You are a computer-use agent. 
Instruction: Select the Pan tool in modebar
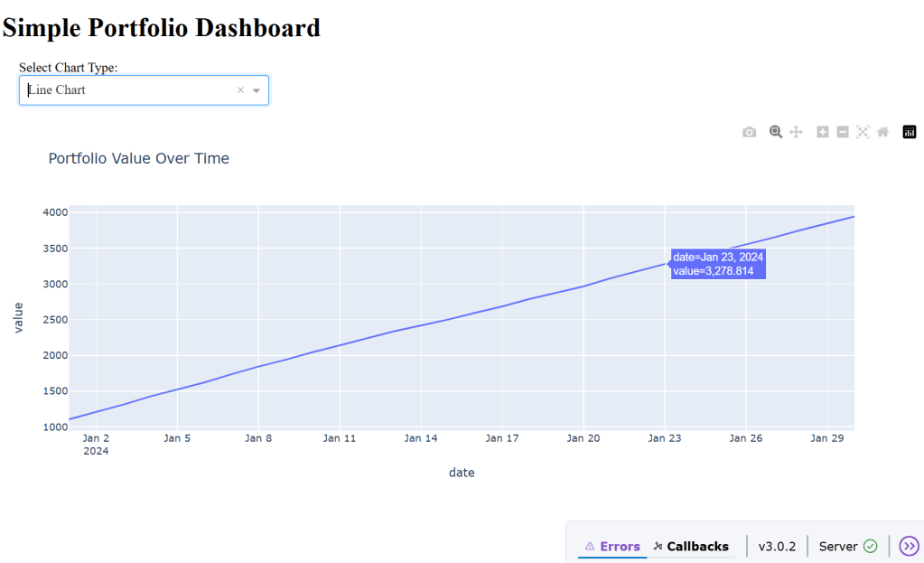coord(796,132)
